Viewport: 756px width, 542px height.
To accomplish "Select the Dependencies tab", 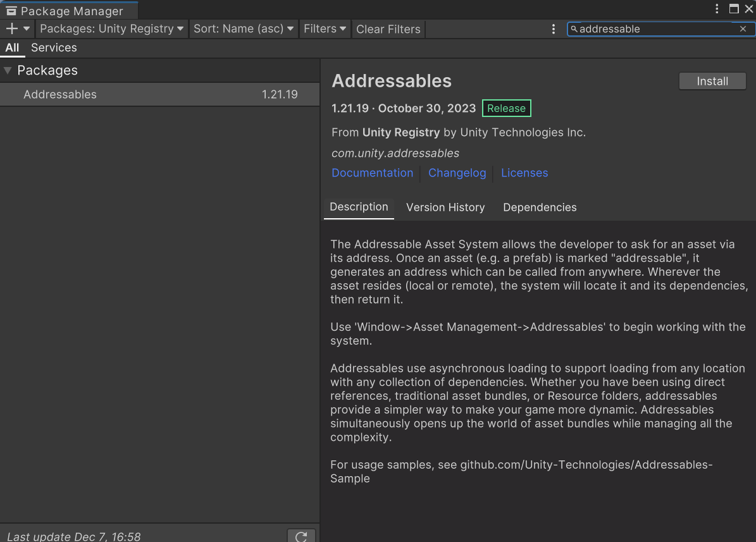I will [540, 207].
